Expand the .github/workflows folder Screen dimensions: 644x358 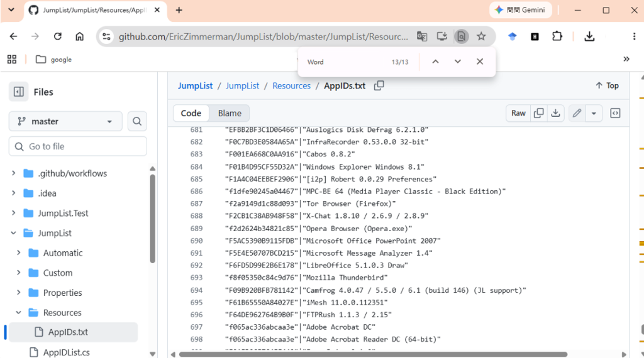[x=14, y=173]
